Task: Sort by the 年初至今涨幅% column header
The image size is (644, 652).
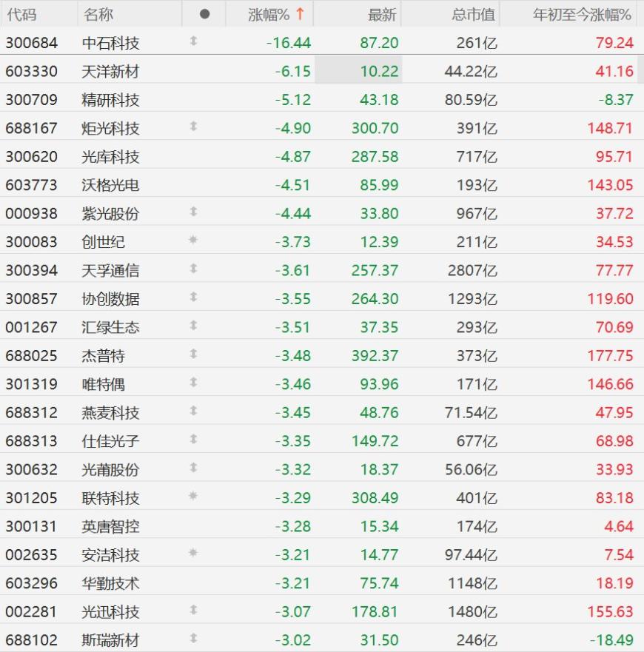Action: click(582, 15)
